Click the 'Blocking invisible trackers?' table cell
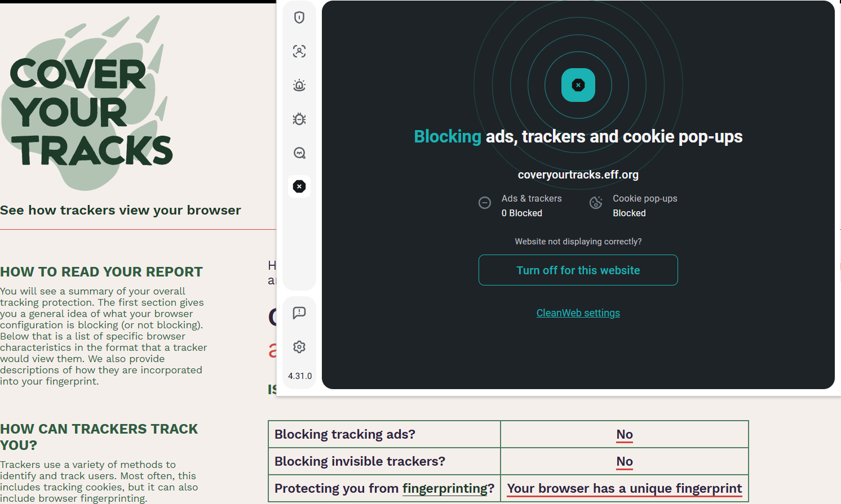Screen dimensions: 841x504 384,462
